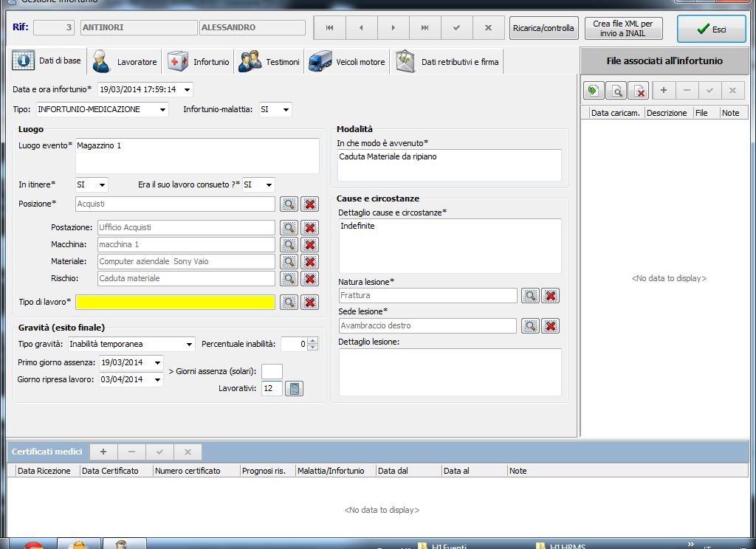Clear the Materiale field
This screenshot has height=549, width=756.
pyautogui.click(x=310, y=261)
